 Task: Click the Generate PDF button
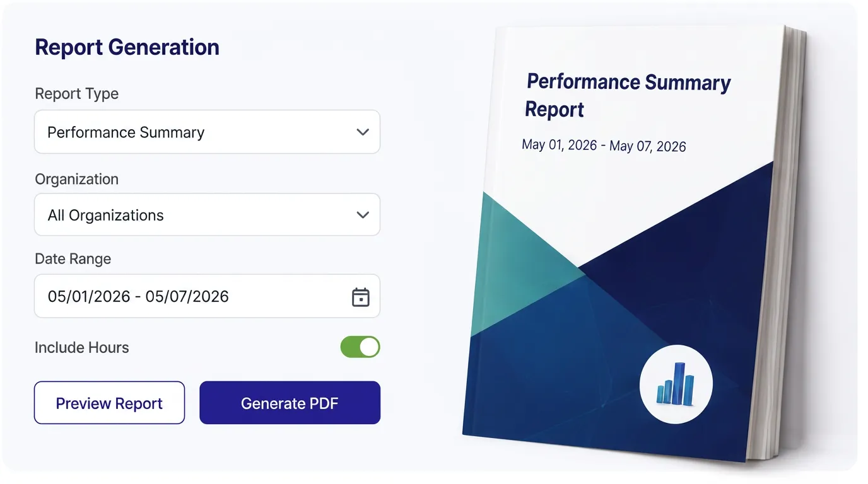click(290, 403)
